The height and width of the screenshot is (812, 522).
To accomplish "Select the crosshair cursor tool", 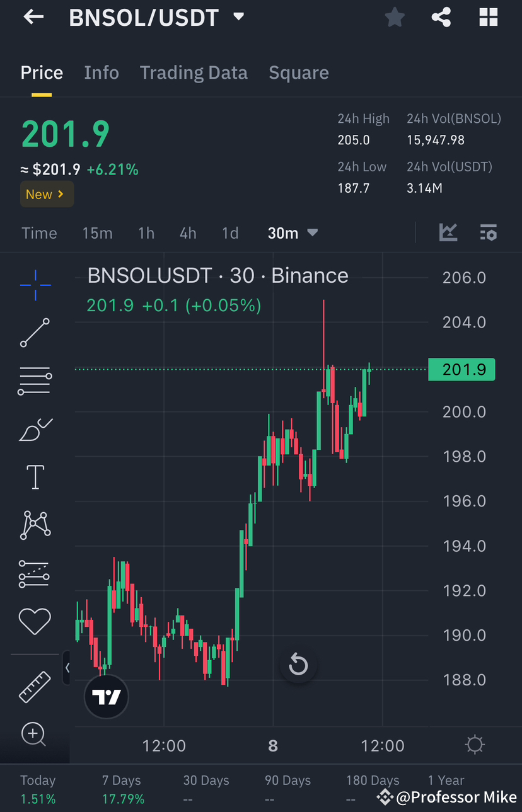I will 34,285.
